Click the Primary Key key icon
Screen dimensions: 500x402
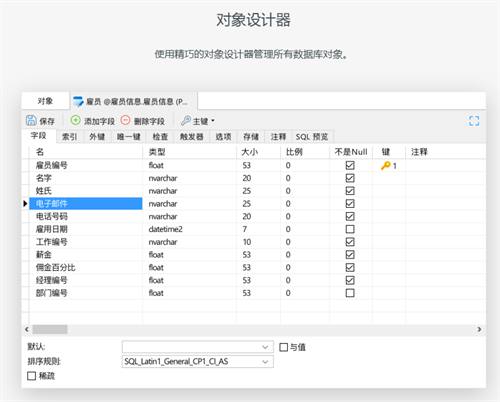(186, 121)
